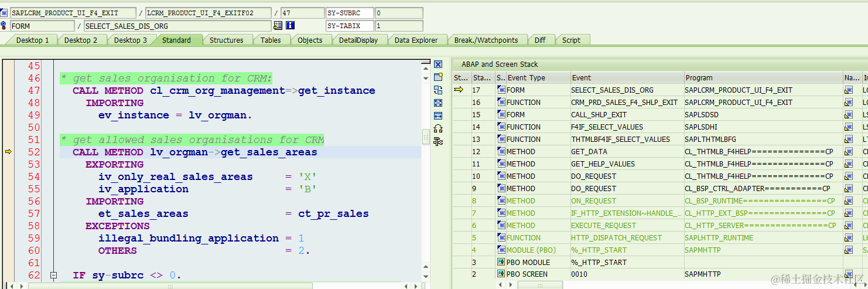
Task: Click the navigation icon in CALL_SHLP_EXIT row
Action: [849, 115]
